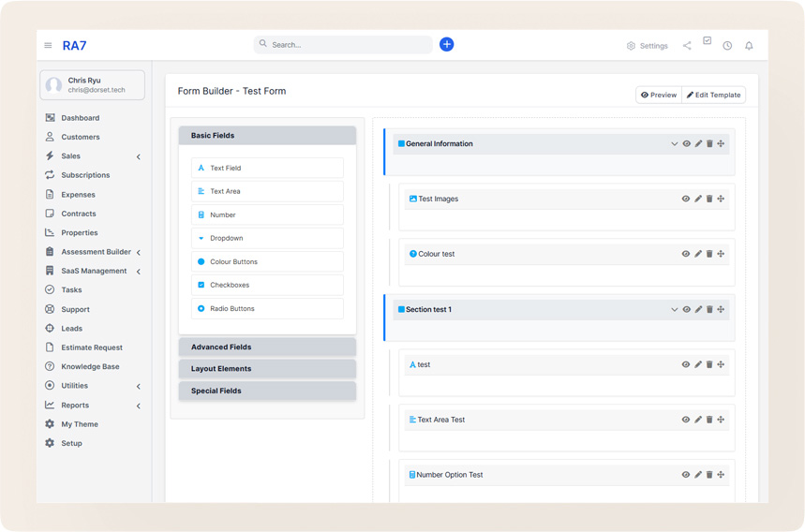
Task: Toggle visibility of Colour test field
Action: [686, 254]
